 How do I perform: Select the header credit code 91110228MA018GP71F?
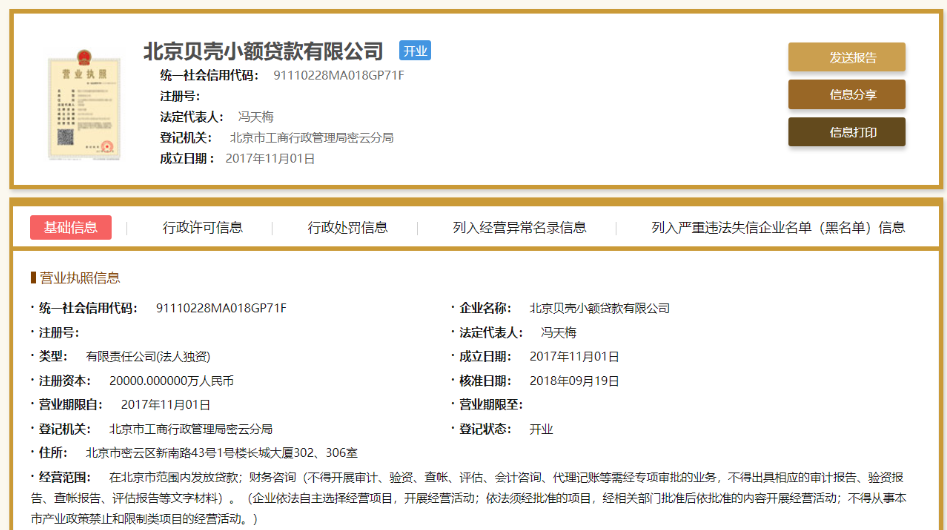pos(339,75)
